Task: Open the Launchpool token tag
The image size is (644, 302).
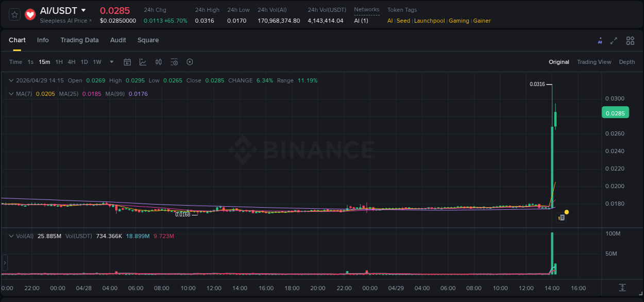Action: coord(429,21)
